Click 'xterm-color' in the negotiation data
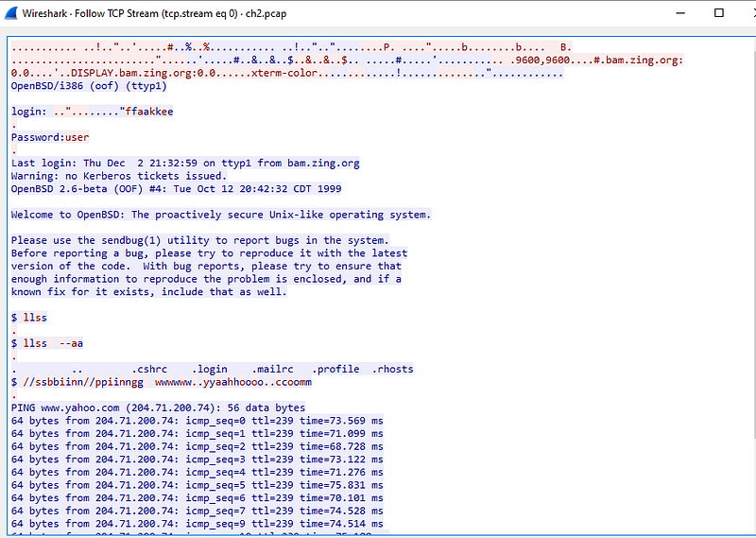 point(284,73)
